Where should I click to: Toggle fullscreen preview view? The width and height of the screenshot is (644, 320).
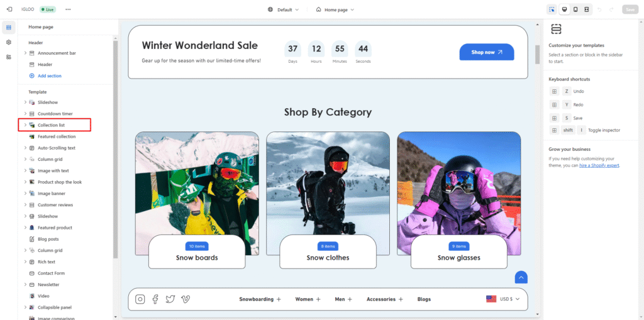[587, 9]
